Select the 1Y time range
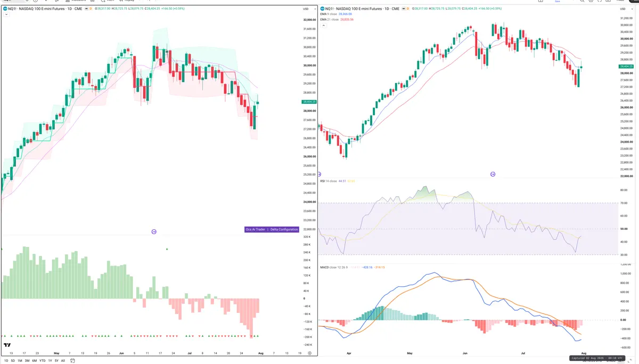Image resolution: width=639 pixels, height=364 pixels. (50, 361)
